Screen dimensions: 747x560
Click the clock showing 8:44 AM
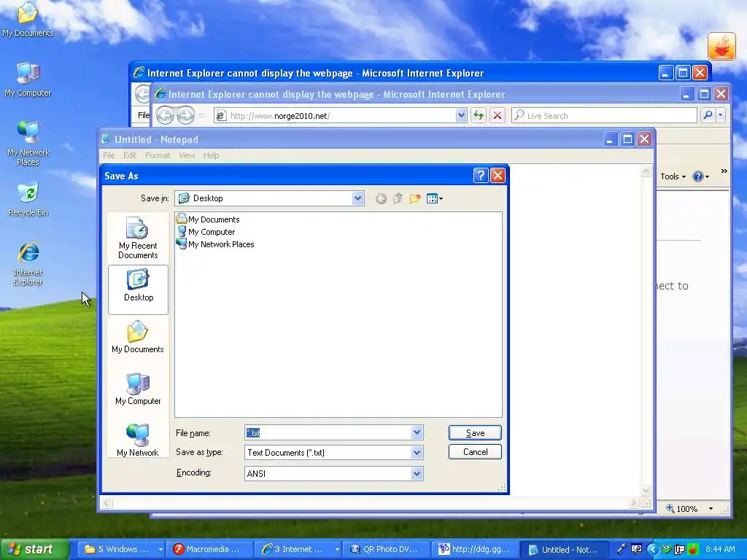pyautogui.click(x=720, y=549)
